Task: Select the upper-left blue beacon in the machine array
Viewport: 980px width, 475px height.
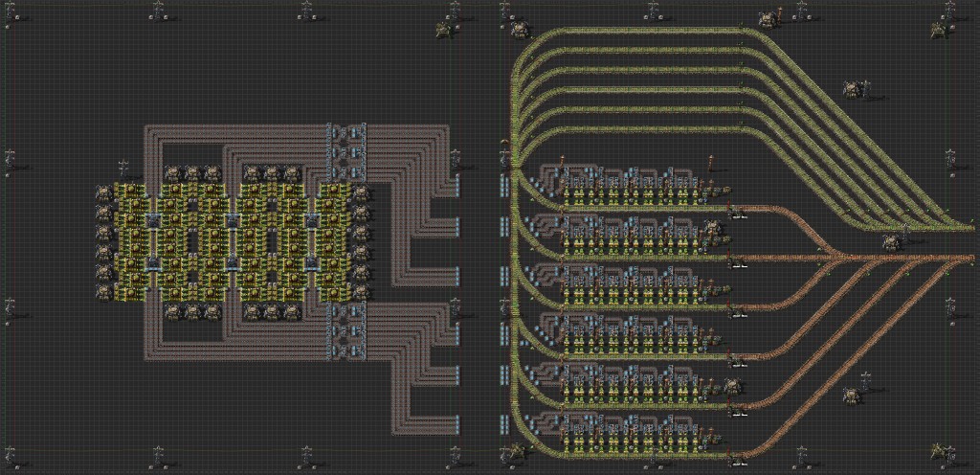Action: tap(153, 220)
